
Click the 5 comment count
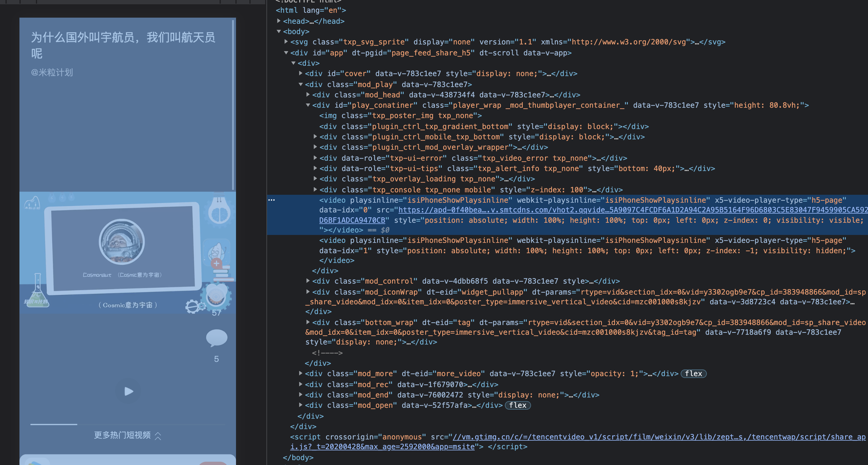pyautogui.click(x=216, y=359)
